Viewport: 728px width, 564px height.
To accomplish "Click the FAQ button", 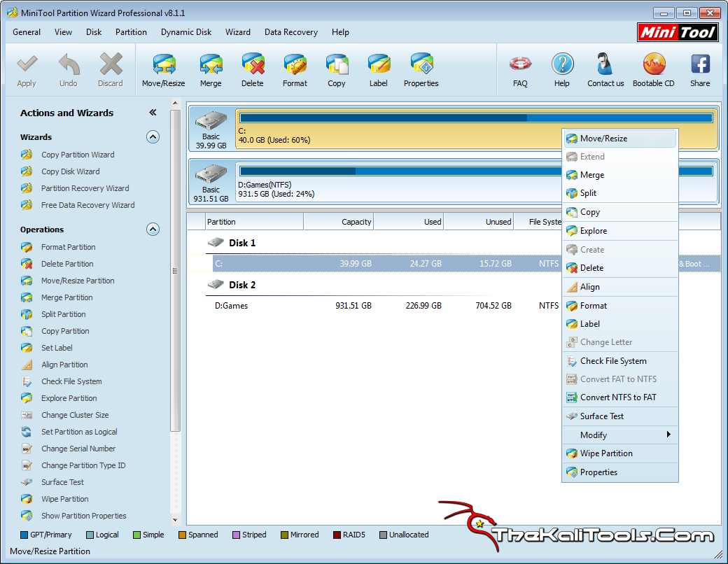I will click(520, 69).
